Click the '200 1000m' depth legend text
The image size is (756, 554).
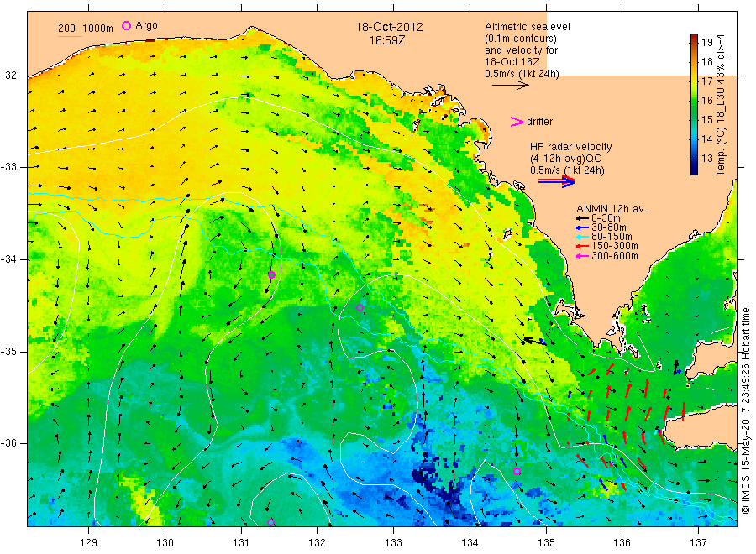[x=86, y=29]
